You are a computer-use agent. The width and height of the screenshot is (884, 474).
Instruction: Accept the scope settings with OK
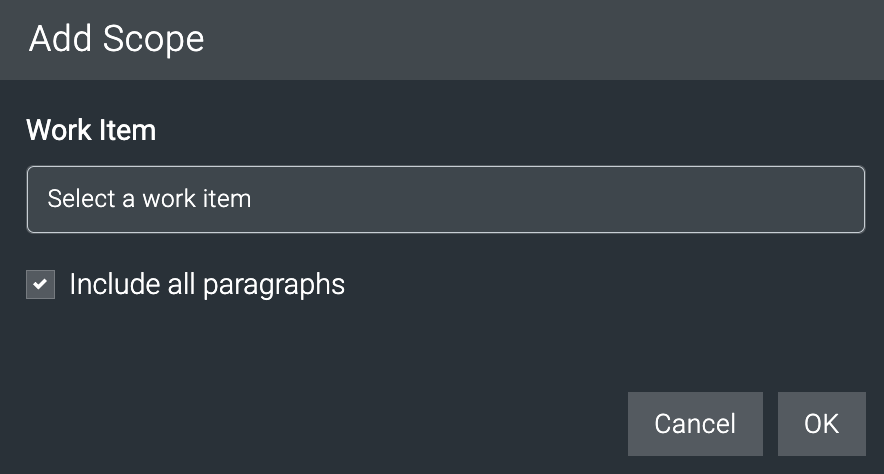(821, 424)
